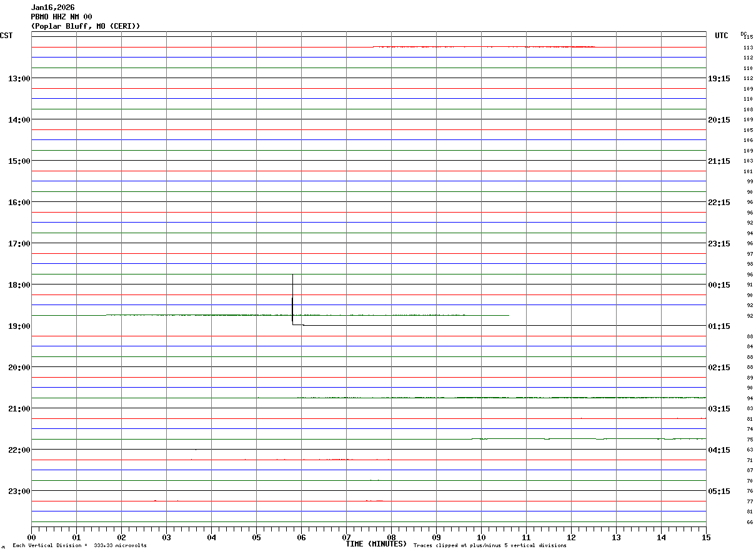Click minute tick label 15 on time axis
756x554 pixels.
click(706, 537)
